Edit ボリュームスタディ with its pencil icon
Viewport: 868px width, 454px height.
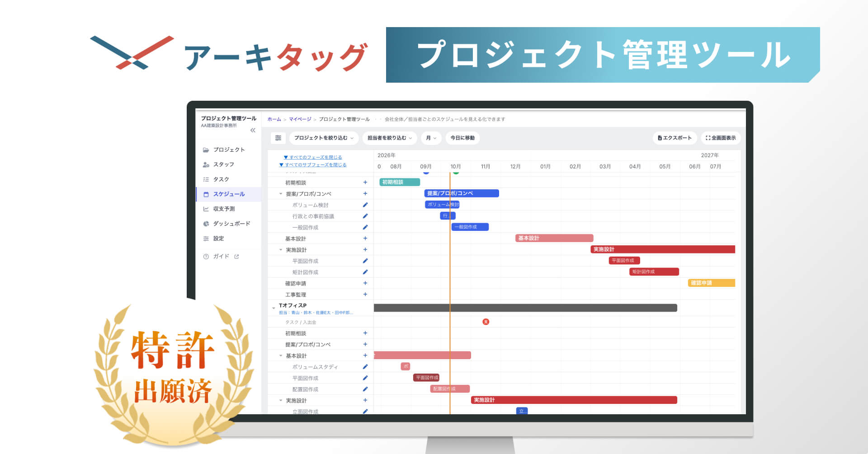coord(365,367)
